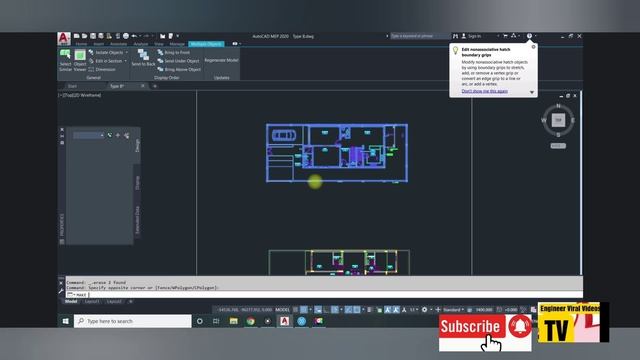Click Bring to Front in Display Order
The width and height of the screenshot is (640, 360).
tap(173, 52)
